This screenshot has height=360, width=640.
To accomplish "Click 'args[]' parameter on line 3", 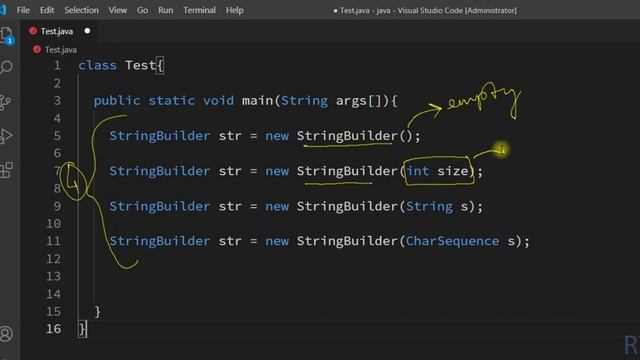I will (x=359, y=101).
